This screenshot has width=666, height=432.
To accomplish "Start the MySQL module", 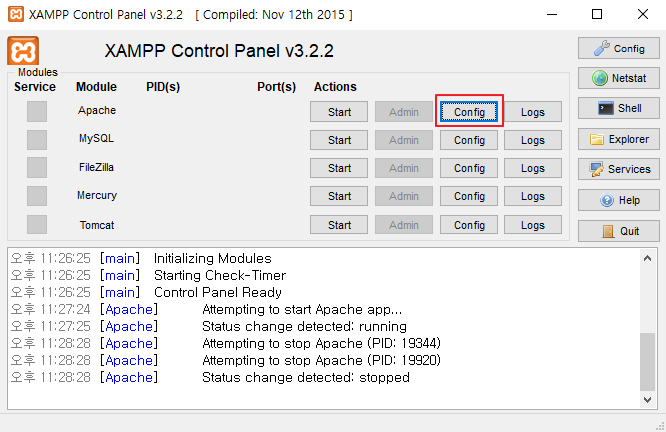I will 339,140.
